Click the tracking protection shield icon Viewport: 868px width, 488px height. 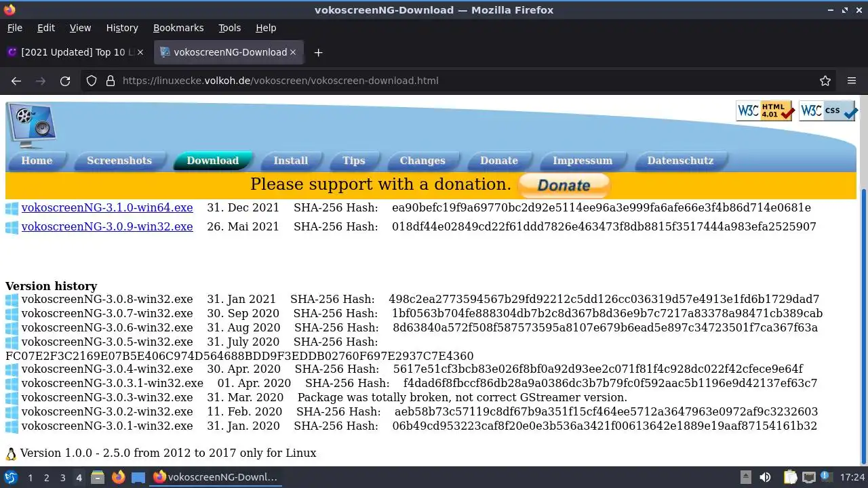pos(92,81)
